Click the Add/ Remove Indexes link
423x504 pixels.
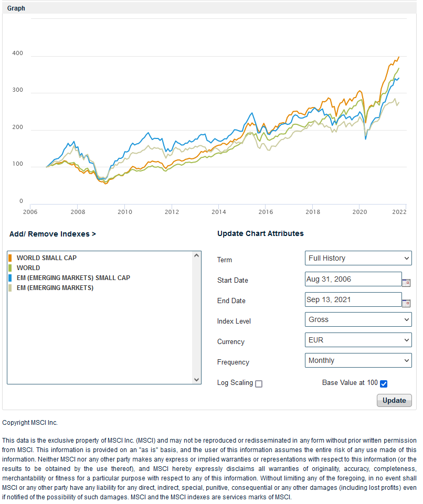(52, 234)
